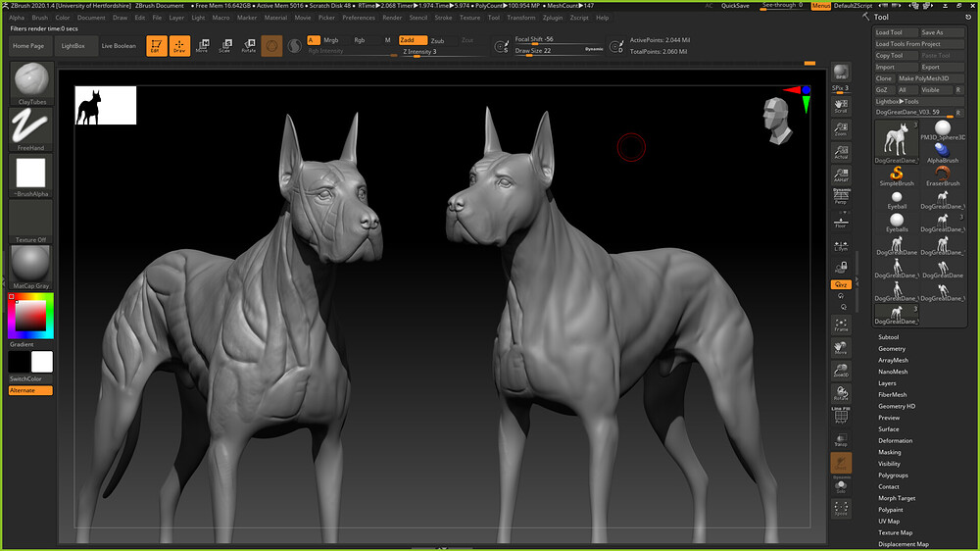980x551 pixels.
Task: Click the ZoomD 3D icon
Action: pyautogui.click(x=841, y=371)
